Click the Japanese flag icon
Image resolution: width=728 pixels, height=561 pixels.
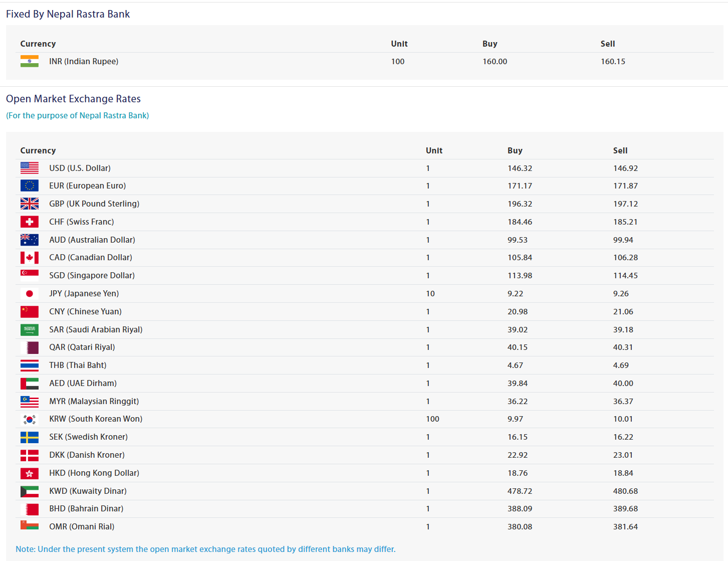(29, 294)
